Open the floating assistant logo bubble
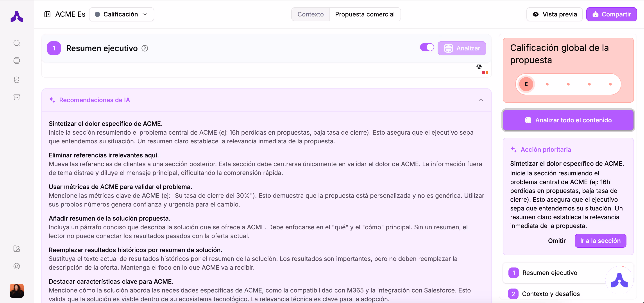Screen dimensions: 644x303 [x=619, y=280]
